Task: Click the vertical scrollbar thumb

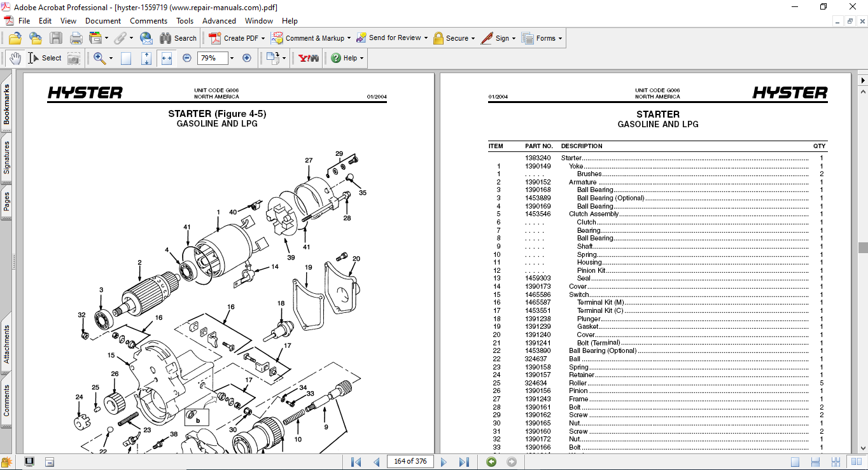Action: [862, 247]
